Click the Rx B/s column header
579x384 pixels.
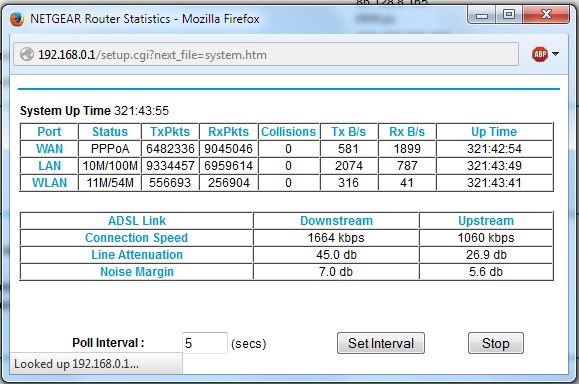pos(407,132)
